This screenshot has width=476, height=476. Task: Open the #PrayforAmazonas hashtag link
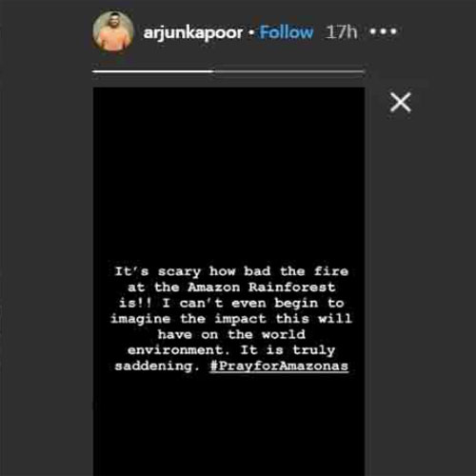[279, 367]
